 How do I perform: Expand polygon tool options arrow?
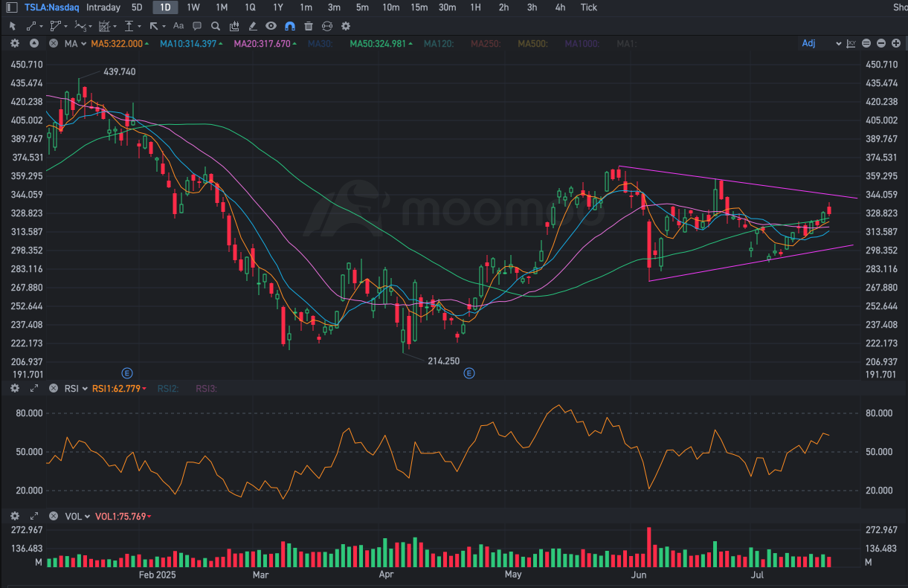(x=66, y=27)
